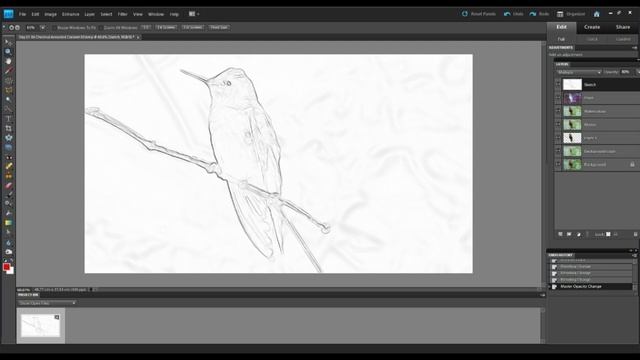This screenshot has height=360, width=640.
Task: Select the Crop tool
Action: [x=8, y=128]
